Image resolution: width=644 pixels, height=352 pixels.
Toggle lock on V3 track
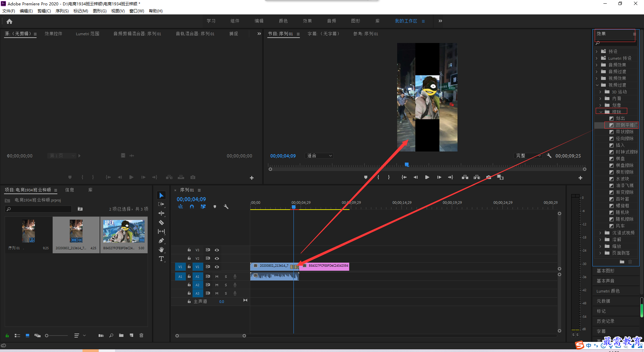point(189,250)
